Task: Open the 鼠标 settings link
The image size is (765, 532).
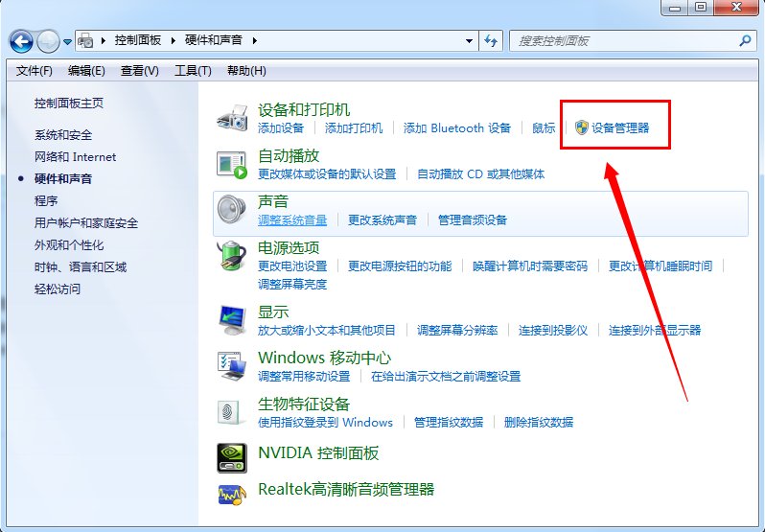Action: tap(543, 128)
